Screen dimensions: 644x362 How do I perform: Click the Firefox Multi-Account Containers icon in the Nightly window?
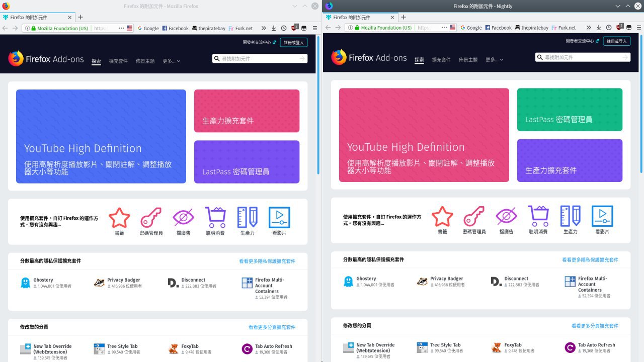click(x=570, y=281)
